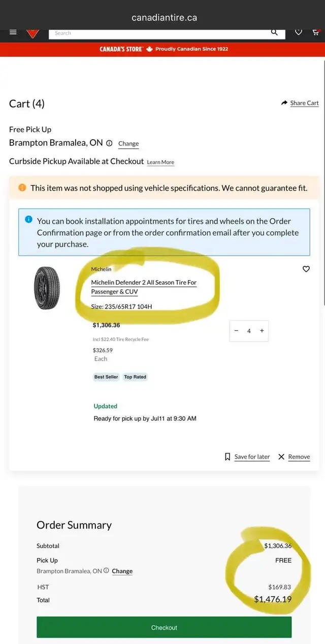This screenshot has width=325, height=644.
Task: Open Michelin Defender 2 All Season Tire link
Action: click(144, 287)
